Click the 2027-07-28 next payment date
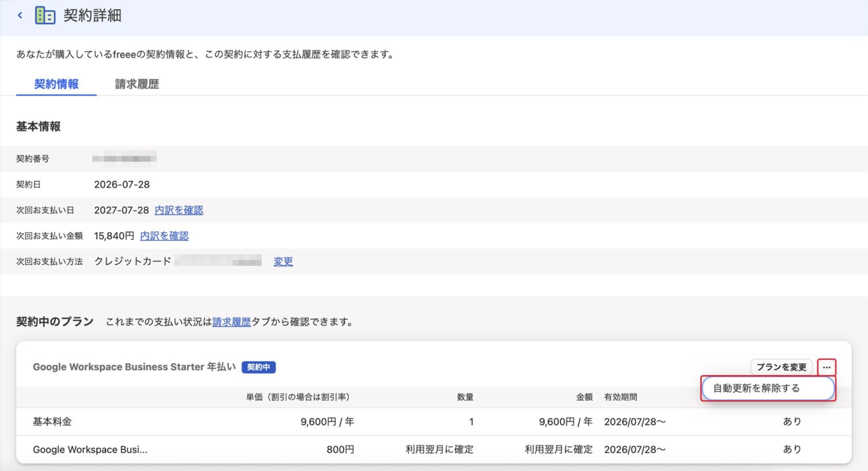Viewport: 868px width, 471px height. tap(122, 210)
